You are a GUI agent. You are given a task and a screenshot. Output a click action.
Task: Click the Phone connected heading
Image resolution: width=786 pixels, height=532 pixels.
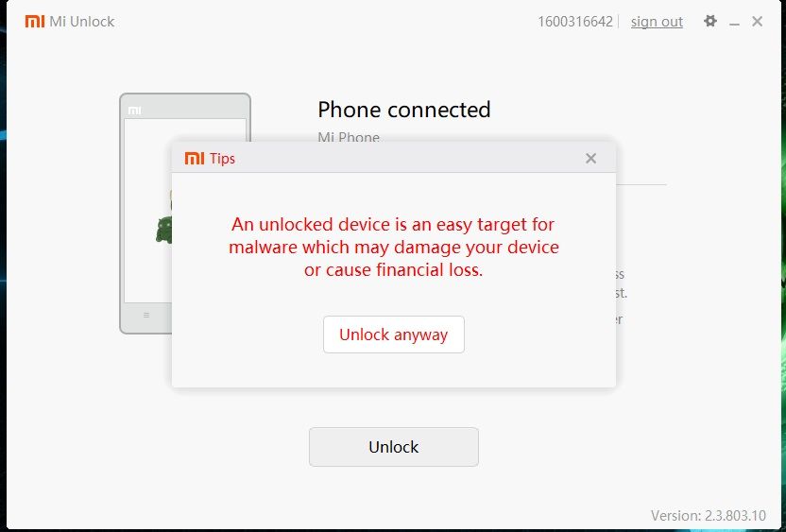pyautogui.click(x=404, y=110)
